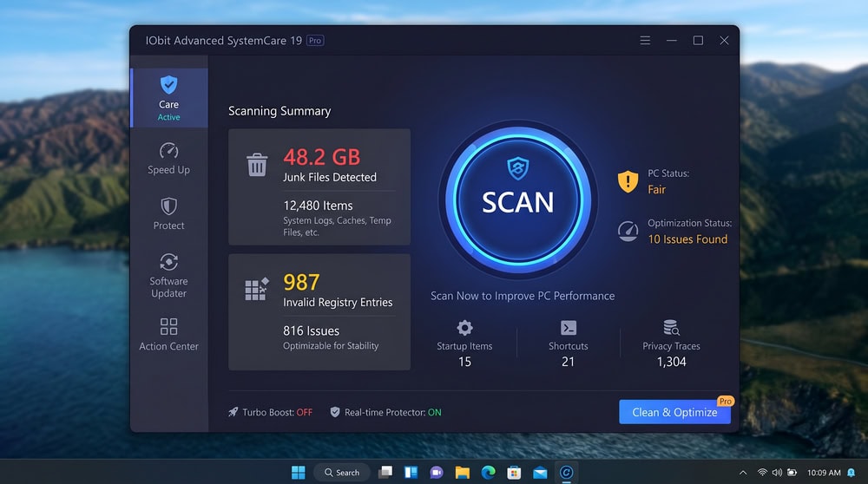Image resolution: width=868 pixels, height=484 pixels.
Task: Click the Startup Items count 15
Action: [x=464, y=362]
